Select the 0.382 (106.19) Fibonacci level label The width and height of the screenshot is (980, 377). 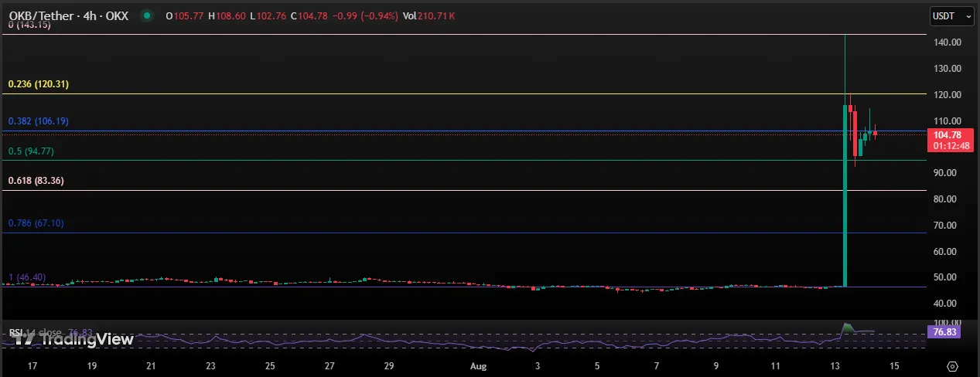(x=39, y=121)
